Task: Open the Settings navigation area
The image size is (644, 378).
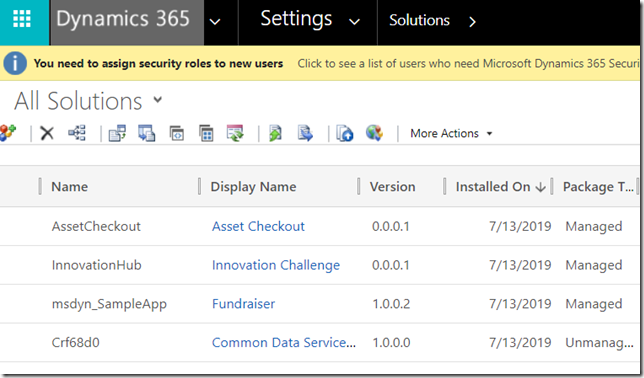Action: pyautogui.click(x=296, y=19)
